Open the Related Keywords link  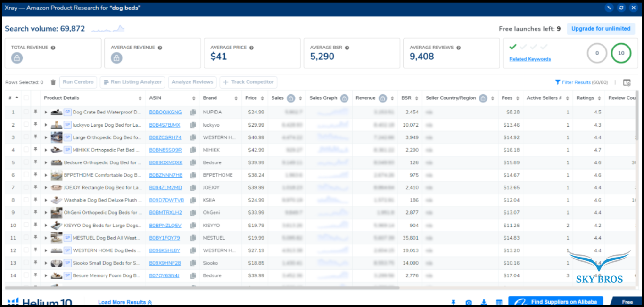pyautogui.click(x=530, y=58)
